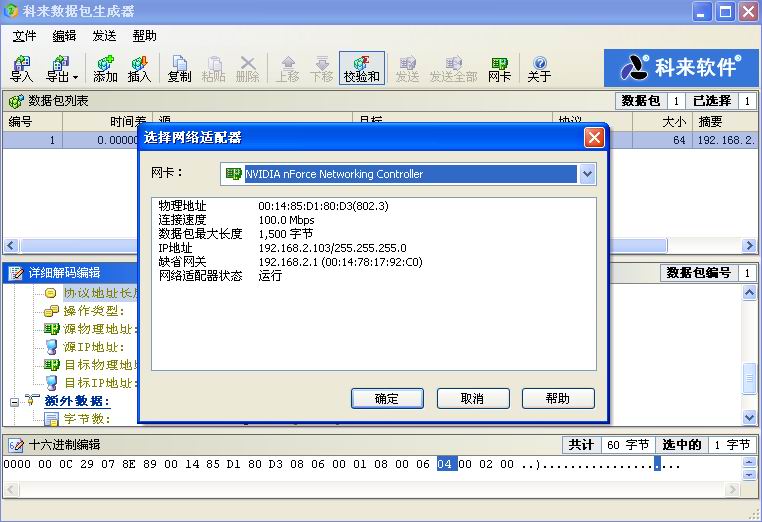Click the 缺省网关 192.168.2.1 value
762x522 pixels.
coord(340,262)
